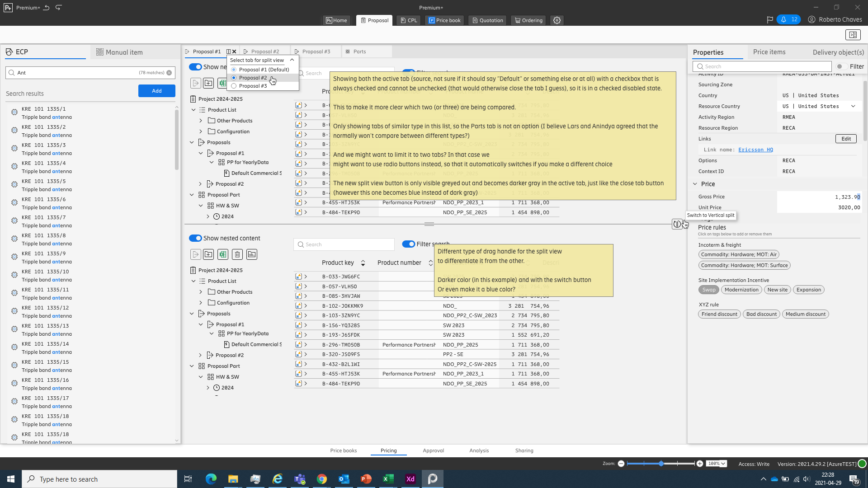Open the Ericsson HQ link
The image size is (868, 488).
pyautogui.click(x=755, y=150)
